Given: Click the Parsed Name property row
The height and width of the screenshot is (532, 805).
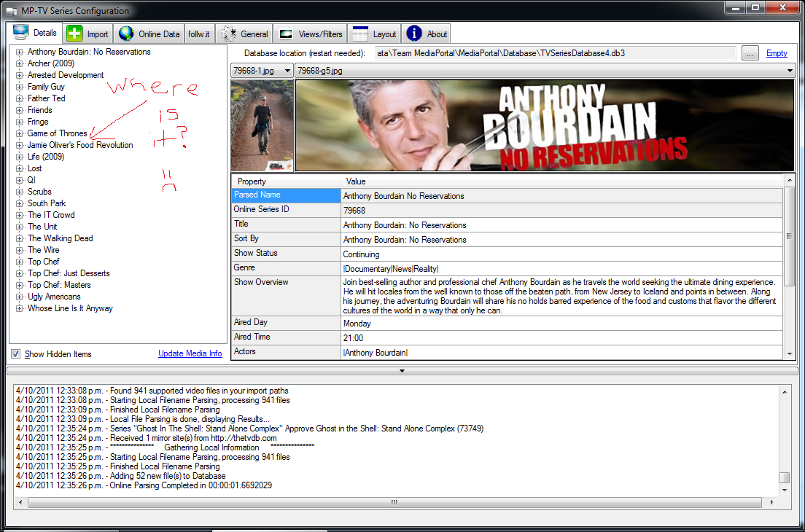Looking at the screenshot, I should [507, 195].
